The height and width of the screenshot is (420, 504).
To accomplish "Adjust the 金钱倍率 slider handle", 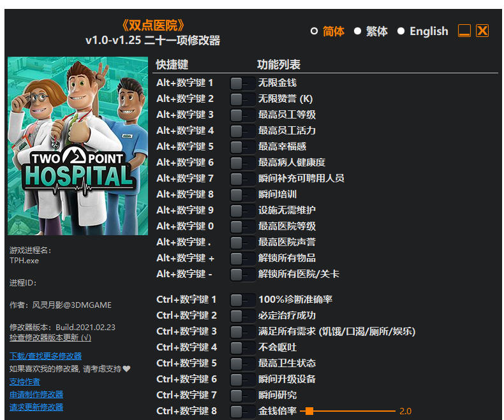I will (x=309, y=411).
